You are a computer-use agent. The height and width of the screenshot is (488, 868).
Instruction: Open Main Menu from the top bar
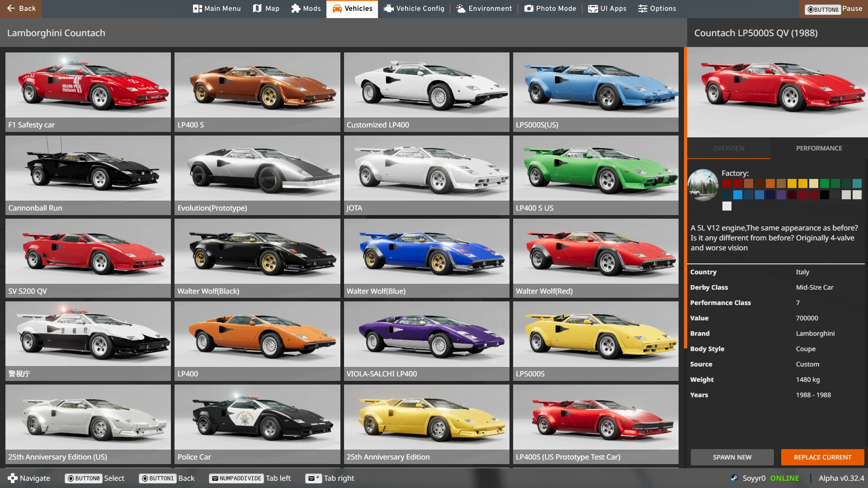217,9
